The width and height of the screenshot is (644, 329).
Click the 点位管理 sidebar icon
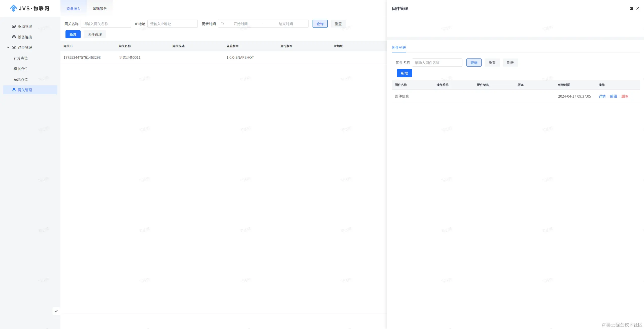point(14,47)
